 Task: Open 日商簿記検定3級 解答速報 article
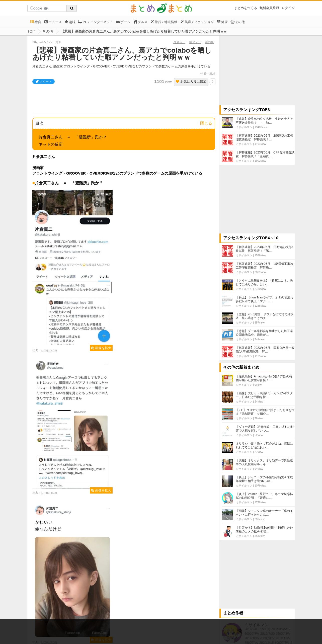[x=264, y=249]
